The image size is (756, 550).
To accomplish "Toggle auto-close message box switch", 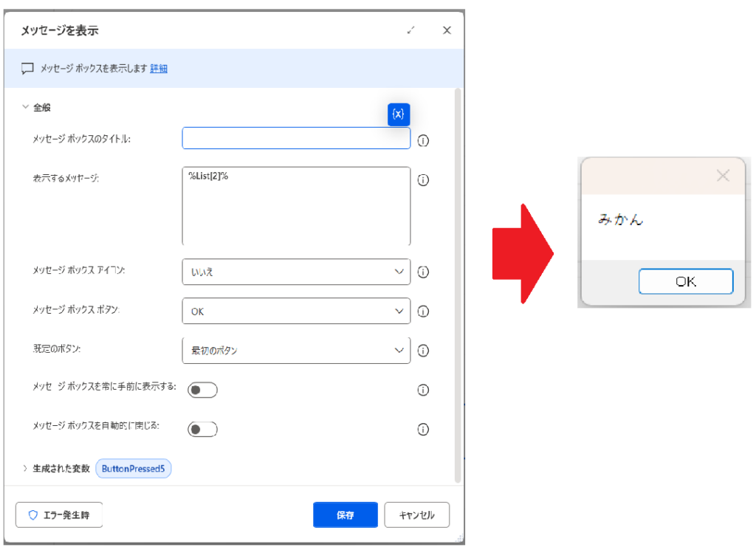I will 202,429.
